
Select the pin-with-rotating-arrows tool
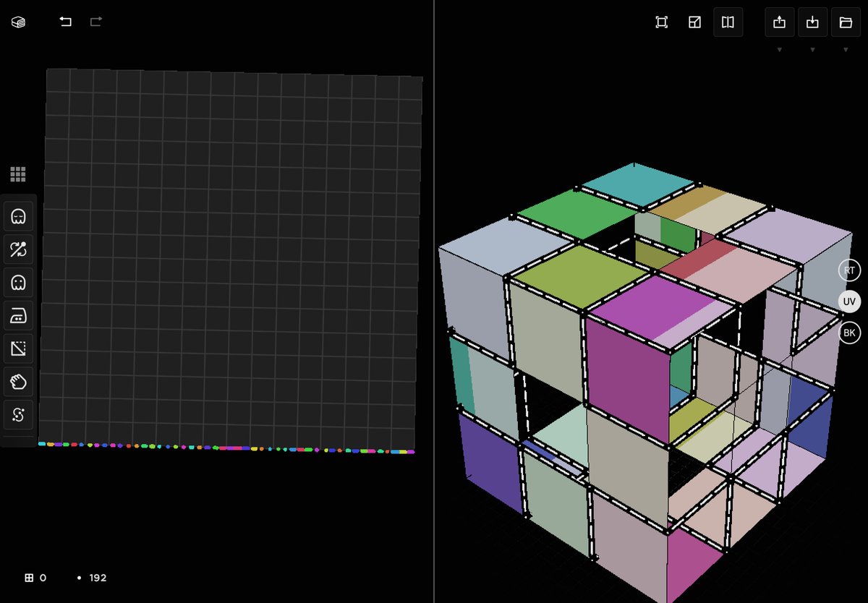(18, 250)
